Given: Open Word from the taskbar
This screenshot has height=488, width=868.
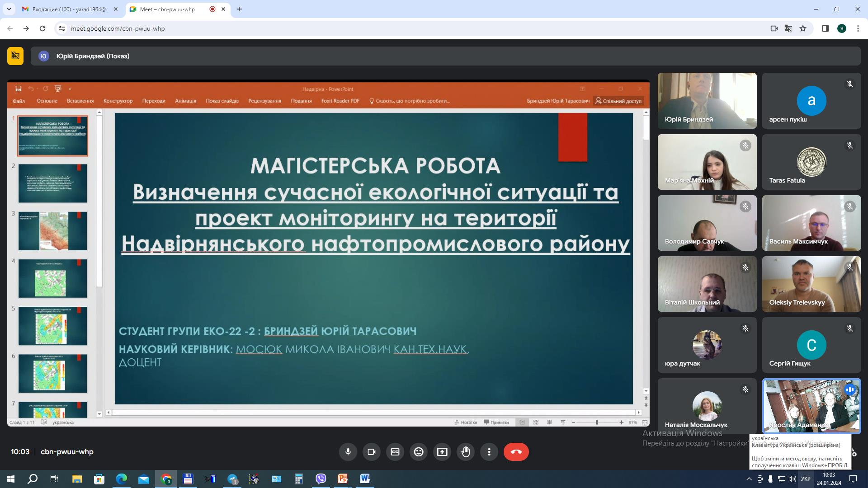Looking at the screenshot, I should tap(365, 479).
